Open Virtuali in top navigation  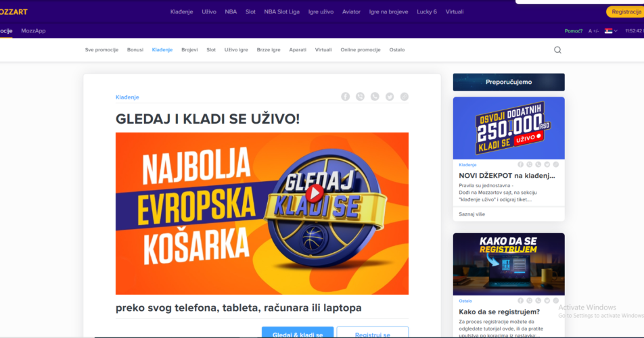[455, 12]
